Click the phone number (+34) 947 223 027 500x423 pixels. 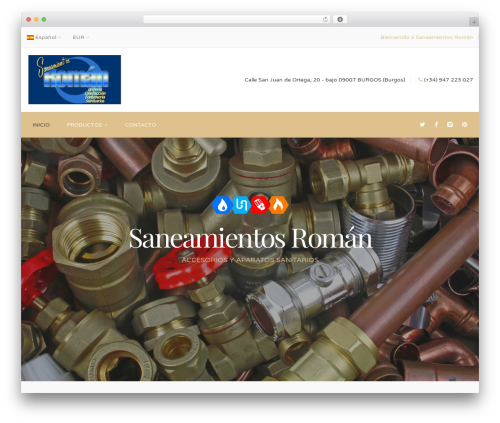448,80
